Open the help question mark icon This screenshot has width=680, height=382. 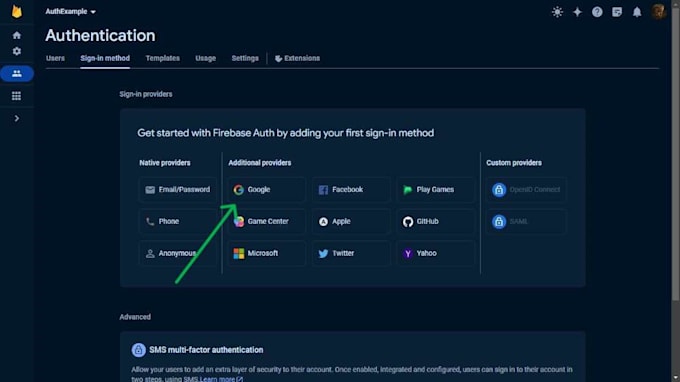click(597, 12)
